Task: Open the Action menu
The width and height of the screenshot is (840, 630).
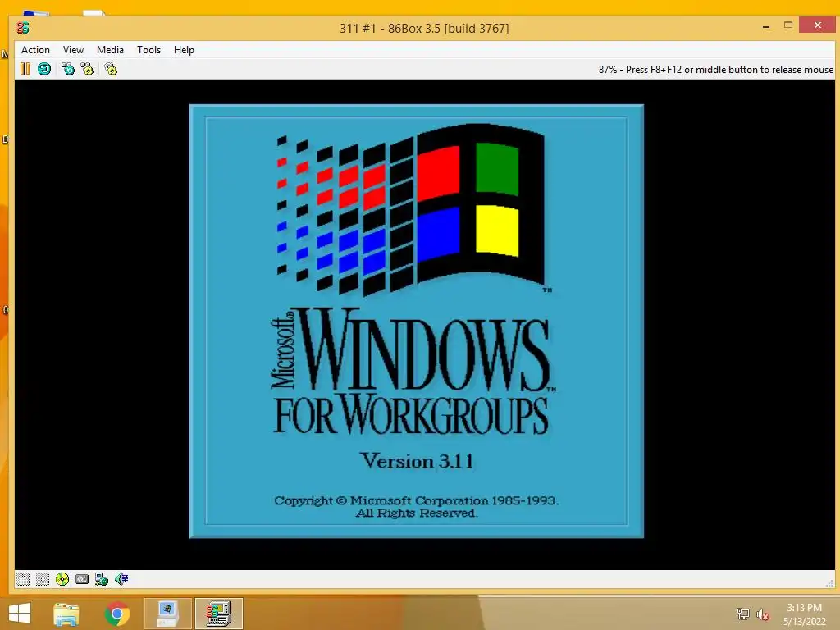Action: pos(35,50)
